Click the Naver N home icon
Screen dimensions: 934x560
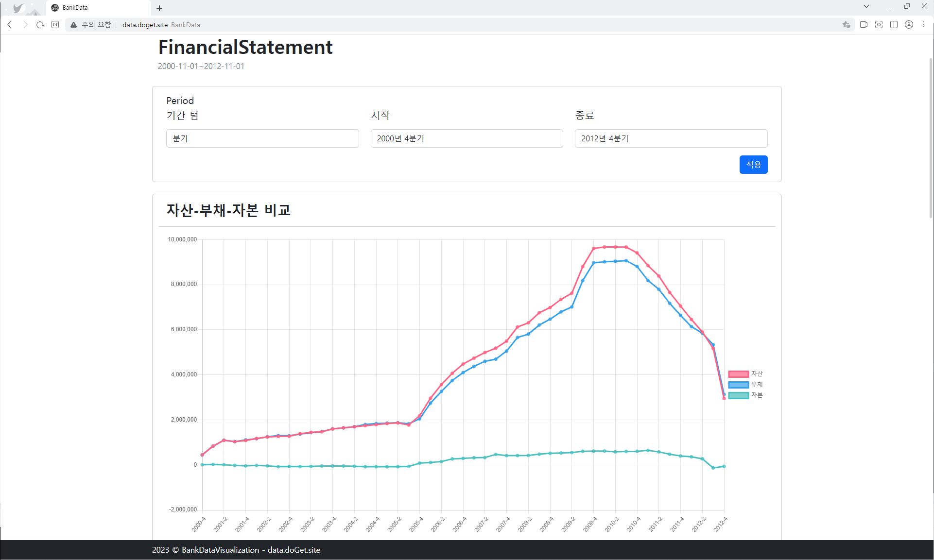point(55,25)
